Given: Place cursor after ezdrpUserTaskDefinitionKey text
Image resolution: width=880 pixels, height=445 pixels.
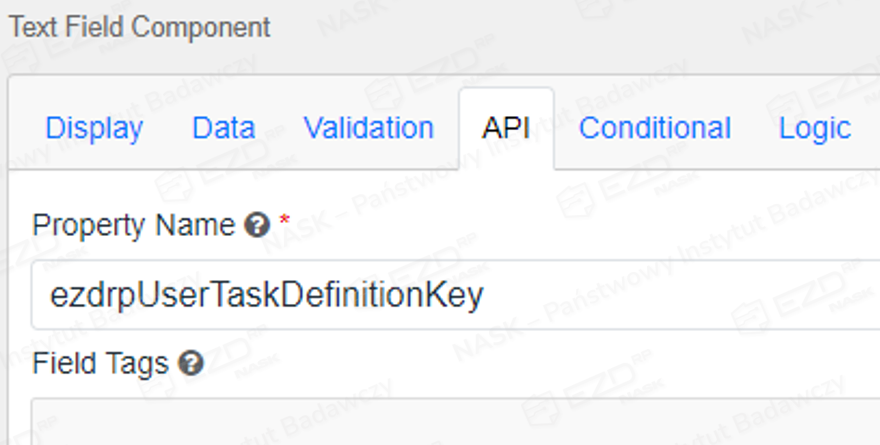Looking at the screenshot, I should click(x=485, y=295).
